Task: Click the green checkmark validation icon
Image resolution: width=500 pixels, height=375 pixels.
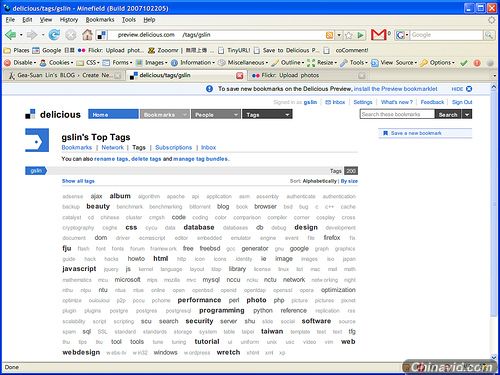Action: [x=464, y=63]
